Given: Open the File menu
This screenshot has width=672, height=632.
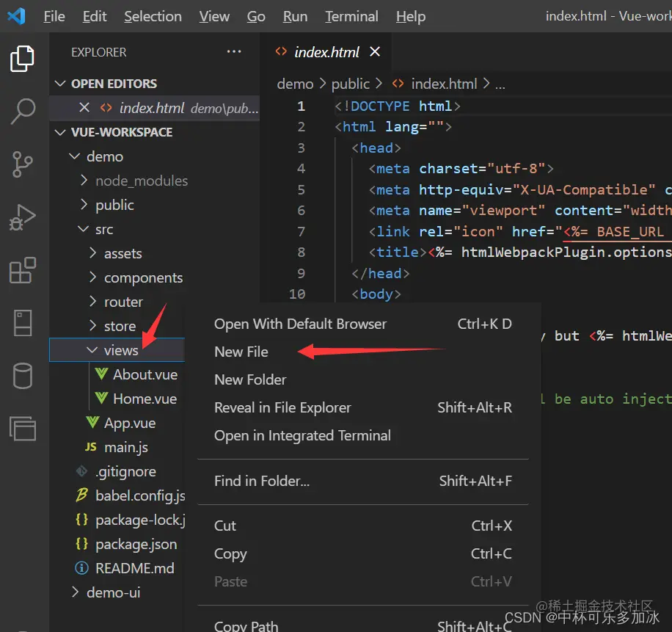Looking at the screenshot, I should [x=54, y=16].
